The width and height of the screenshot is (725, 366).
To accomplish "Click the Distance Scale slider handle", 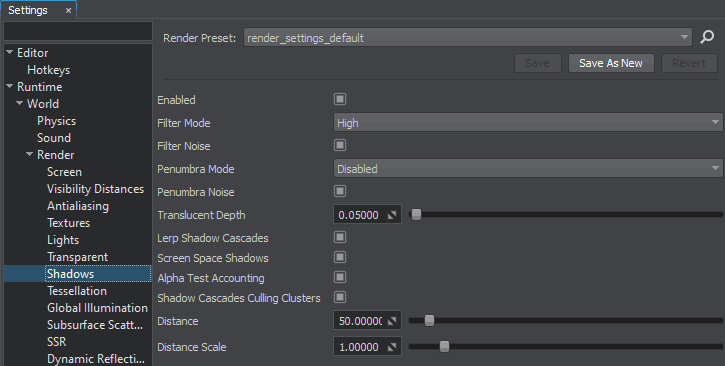I will point(444,347).
